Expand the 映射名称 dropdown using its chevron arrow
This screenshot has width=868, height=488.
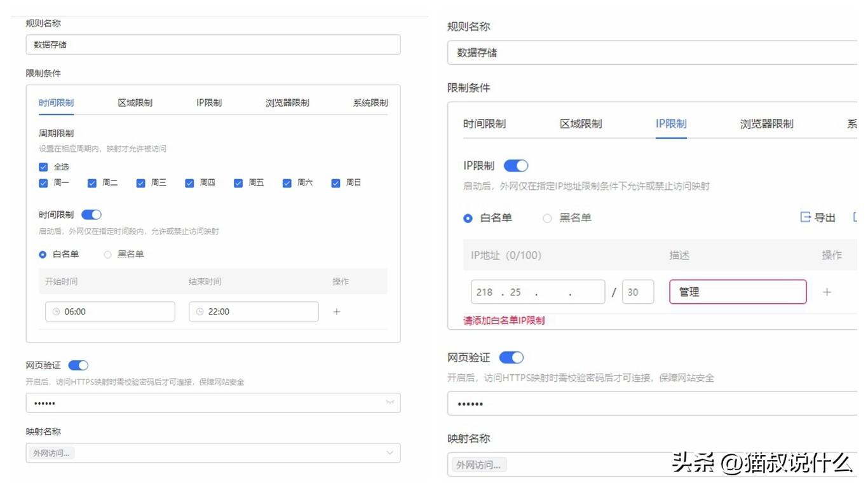390,453
